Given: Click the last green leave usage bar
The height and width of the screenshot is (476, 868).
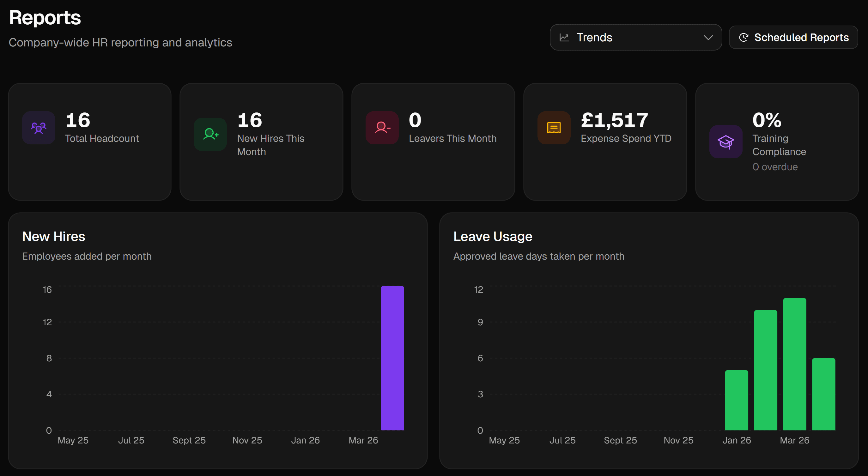Looking at the screenshot, I should [823, 394].
